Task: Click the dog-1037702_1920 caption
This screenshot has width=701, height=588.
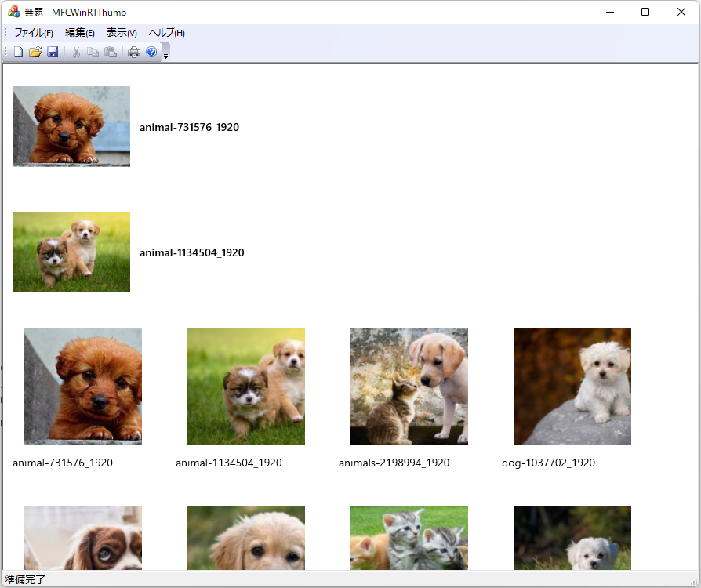Action: (549, 463)
